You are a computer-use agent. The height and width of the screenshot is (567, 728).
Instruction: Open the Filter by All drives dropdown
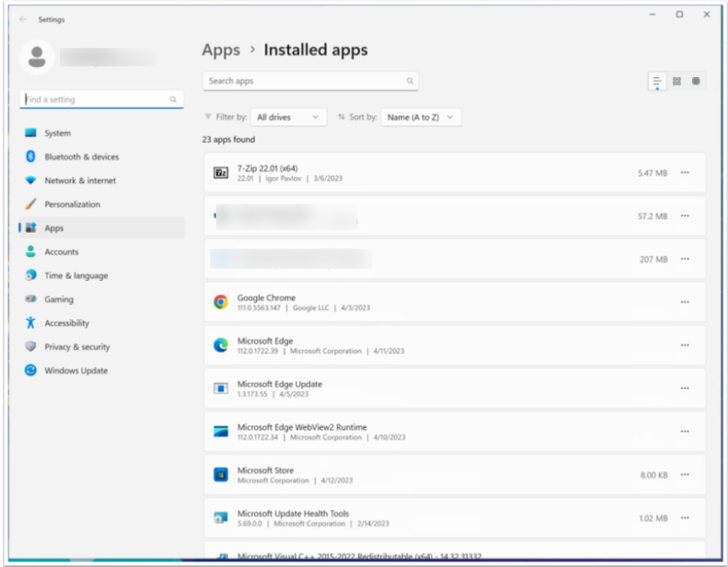(288, 117)
